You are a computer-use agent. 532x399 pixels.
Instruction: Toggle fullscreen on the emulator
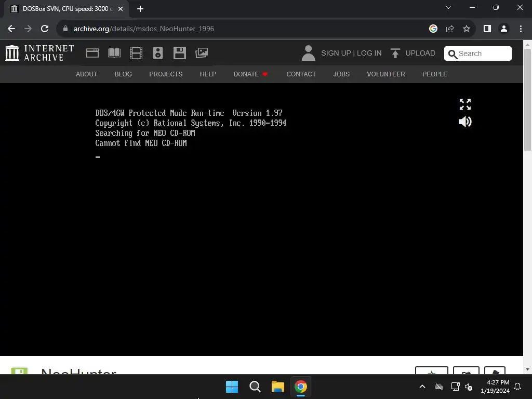465,104
